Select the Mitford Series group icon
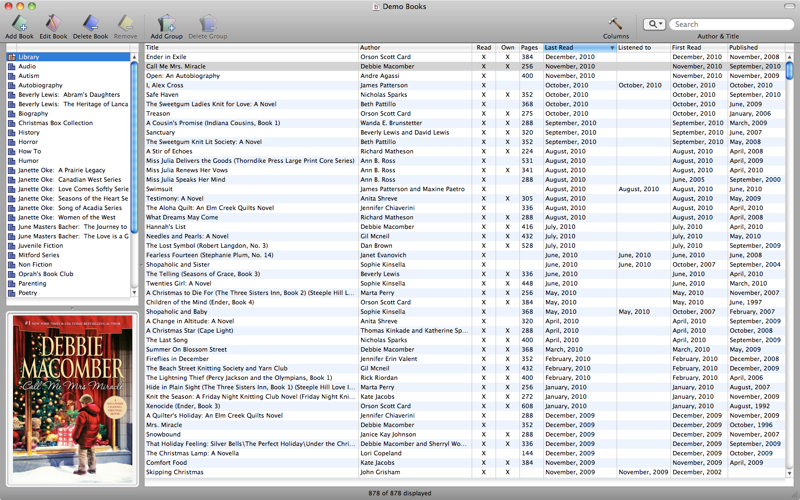Viewport: 800px width, 500px height. 12,255
